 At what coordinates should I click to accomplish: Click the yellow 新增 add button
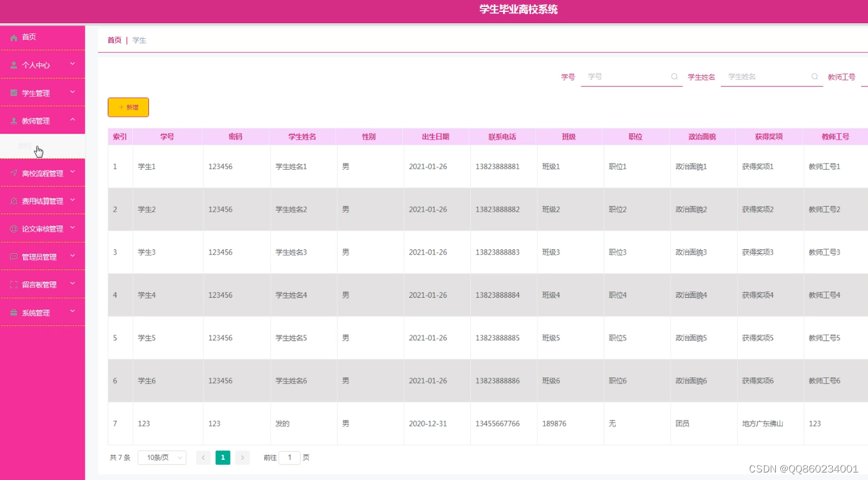click(x=128, y=107)
